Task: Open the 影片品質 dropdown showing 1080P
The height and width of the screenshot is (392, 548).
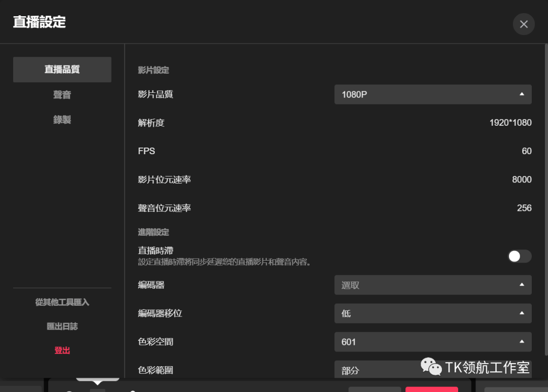Action: coord(426,94)
